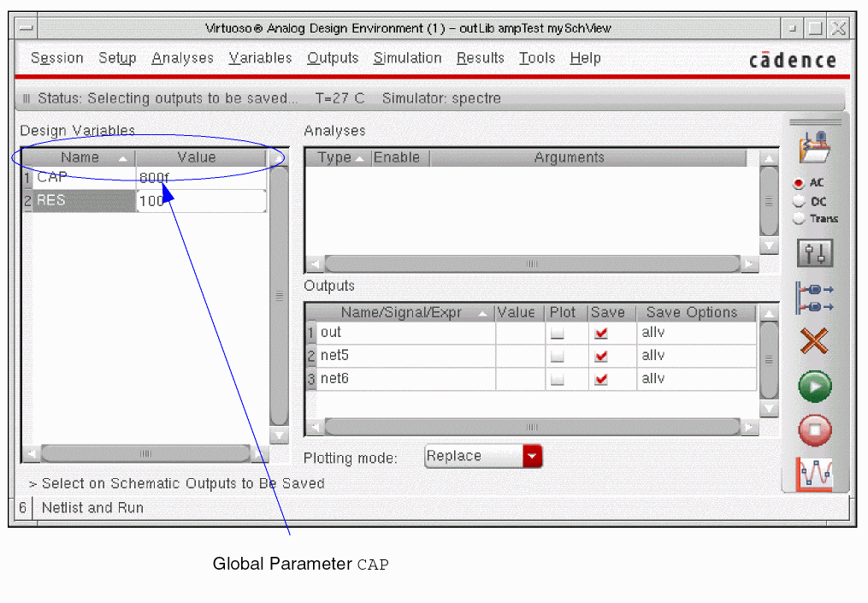Select the Trans analysis radio button
Viewport: 868px width, 603px height.
pyautogui.click(x=799, y=219)
